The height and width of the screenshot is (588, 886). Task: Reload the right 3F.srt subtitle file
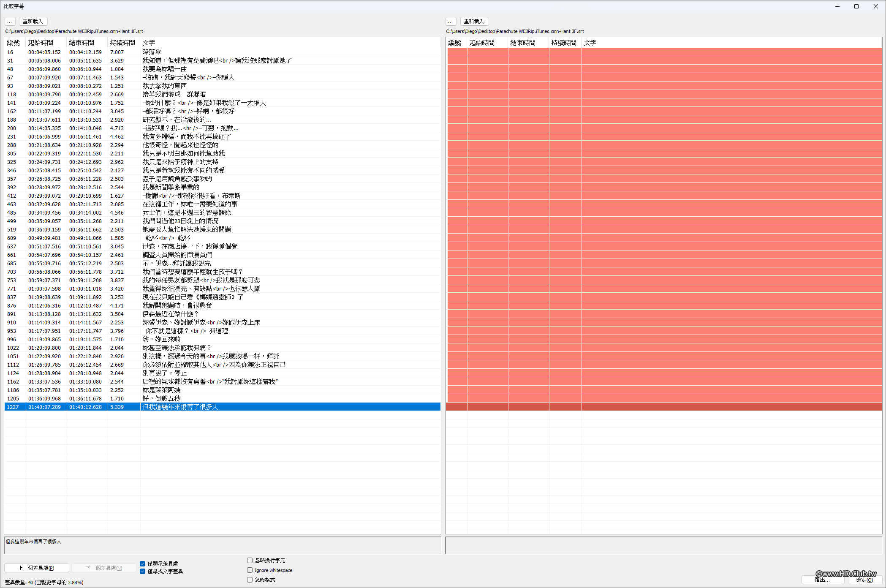pyautogui.click(x=474, y=22)
